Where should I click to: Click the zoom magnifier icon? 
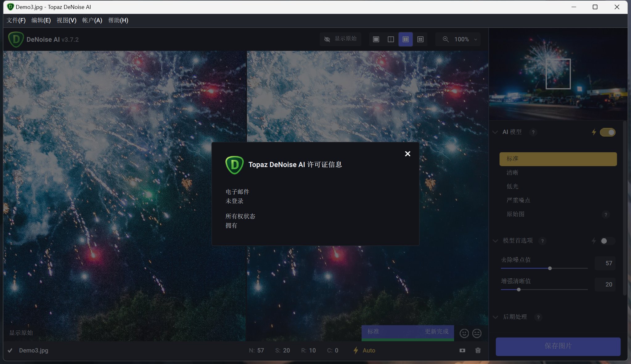click(446, 39)
